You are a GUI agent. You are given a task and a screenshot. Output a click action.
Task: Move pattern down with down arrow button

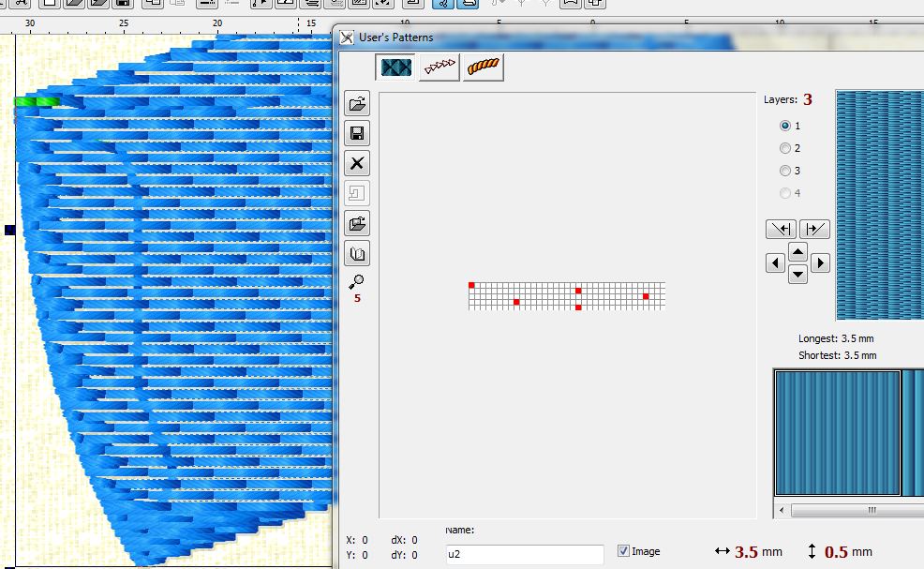pyautogui.click(x=797, y=274)
